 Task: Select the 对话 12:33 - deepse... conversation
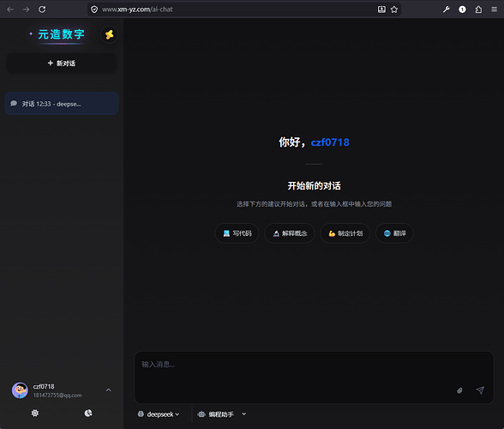(x=62, y=104)
